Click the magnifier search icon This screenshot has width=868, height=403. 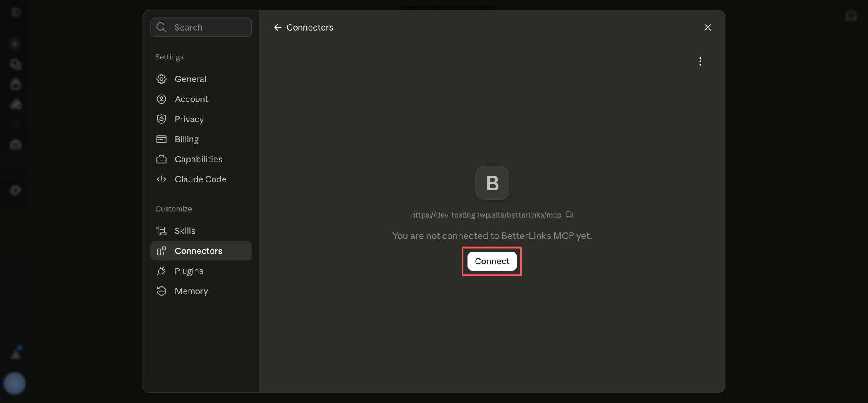(x=161, y=27)
